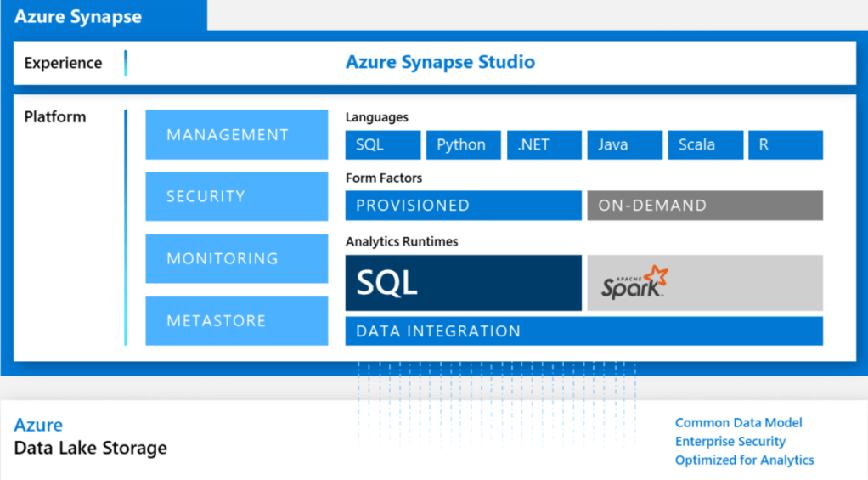Select the MONITORING tile
This screenshot has width=868, height=480.
(x=236, y=258)
